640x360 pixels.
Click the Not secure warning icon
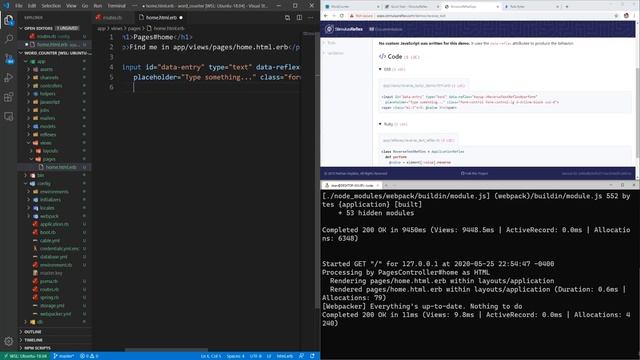click(351, 16)
